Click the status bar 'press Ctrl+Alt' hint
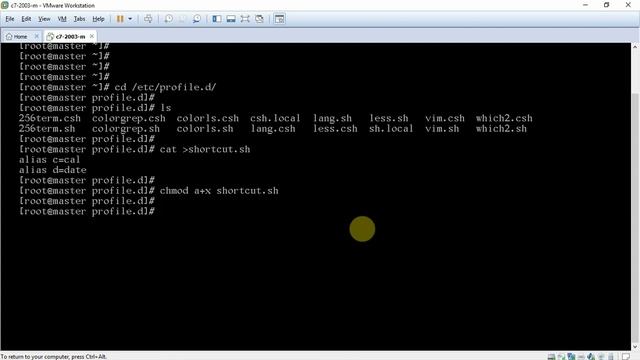This screenshot has height=360, width=640. point(53,357)
